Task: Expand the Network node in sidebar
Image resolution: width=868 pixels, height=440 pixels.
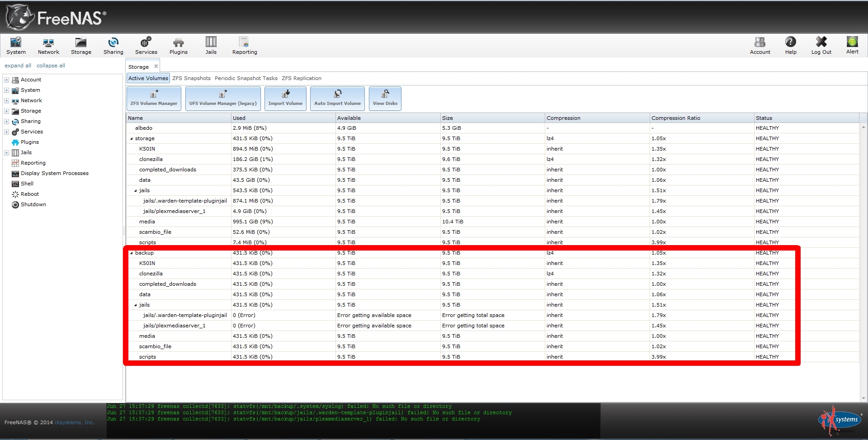Action: point(7,100)
